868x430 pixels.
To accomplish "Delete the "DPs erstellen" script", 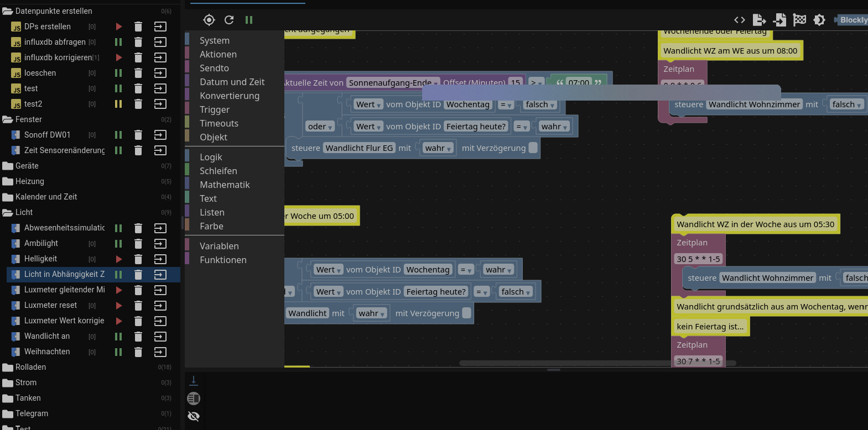I will (x=138, y=27).
